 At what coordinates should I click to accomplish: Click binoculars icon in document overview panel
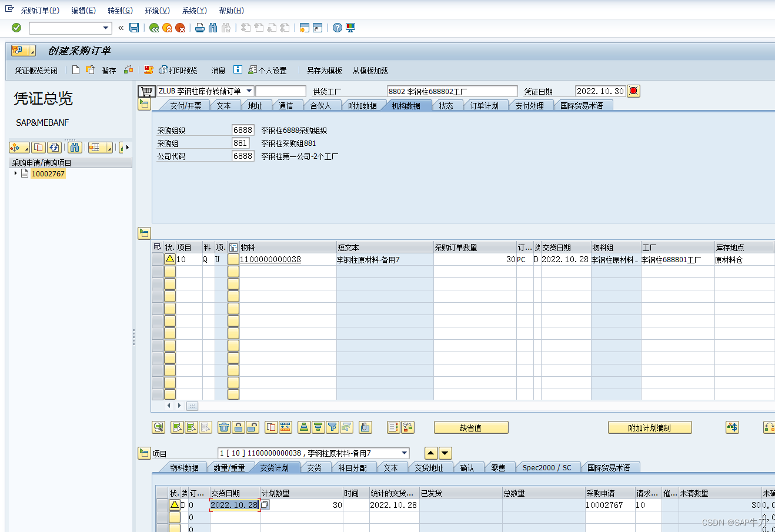click(75, 148)
